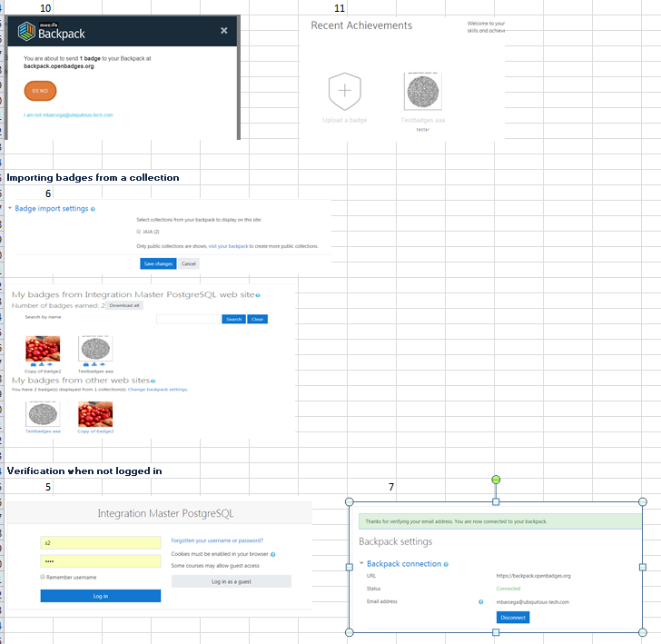The image size is (661, 644).
Task: Tick the JAJA (2) collection checkbox
Action: [138, 231]
